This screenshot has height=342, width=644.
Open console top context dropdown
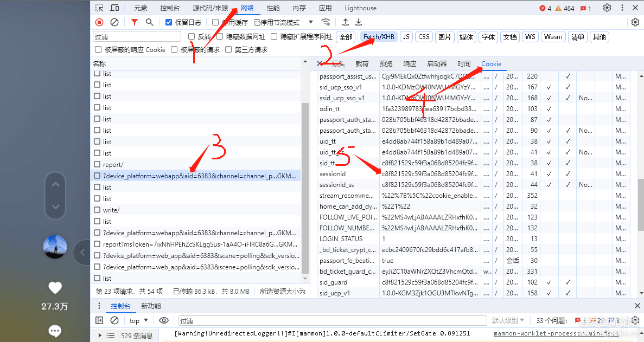(138, 321)
